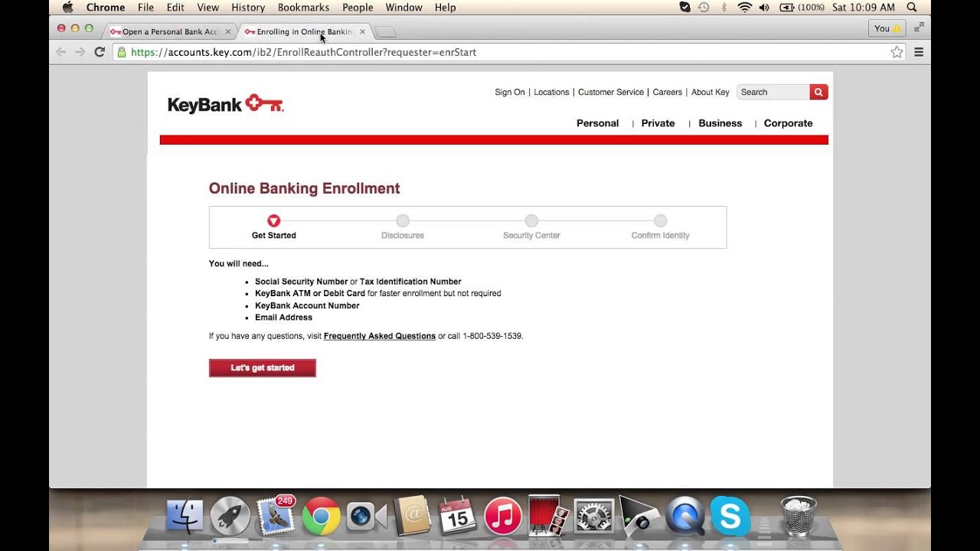
Task: Click the Wi-Fi status icon
Action: 744,7
